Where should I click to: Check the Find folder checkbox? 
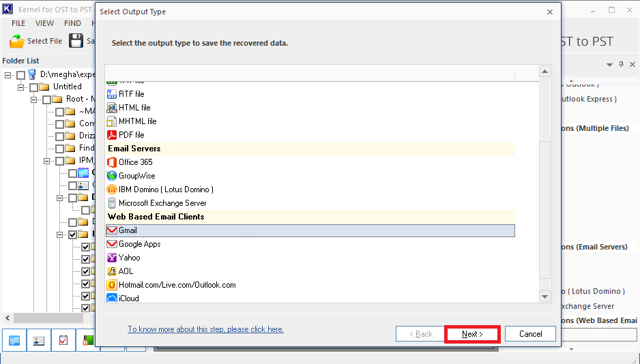tap(60, 149)
